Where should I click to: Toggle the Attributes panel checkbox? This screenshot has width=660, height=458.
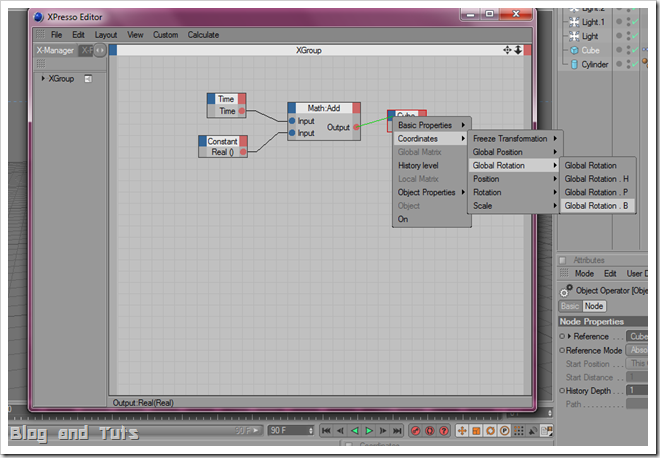[563, 260]
